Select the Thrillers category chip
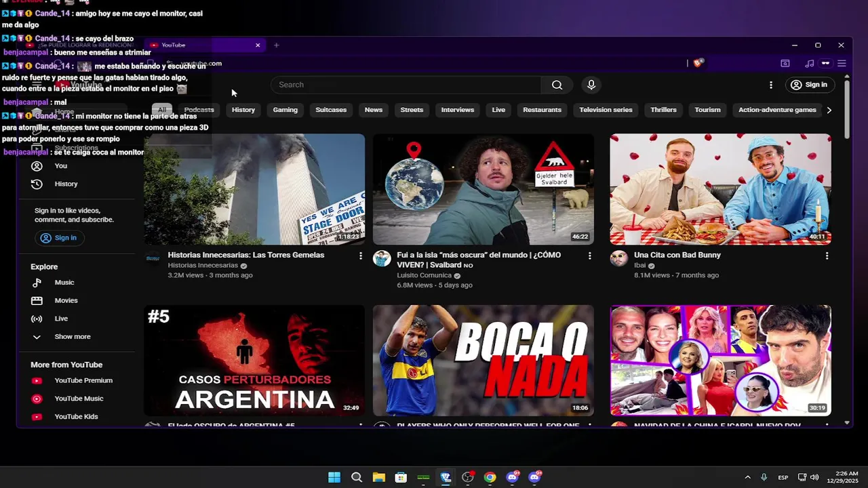This screenshot has width=868, height=488. click(663, 110)
